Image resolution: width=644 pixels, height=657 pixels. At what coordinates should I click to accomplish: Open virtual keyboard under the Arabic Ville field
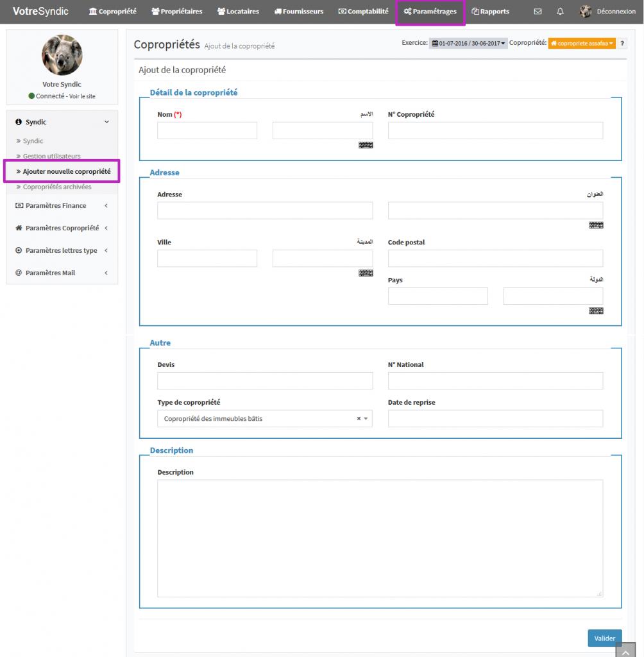click(x=366, y=273)
